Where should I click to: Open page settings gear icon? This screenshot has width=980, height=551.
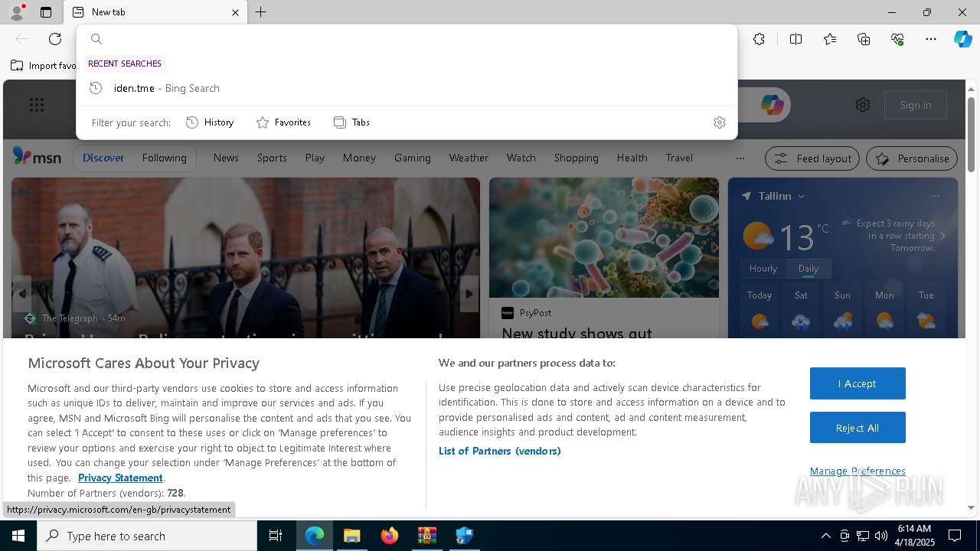pos(863,105)
